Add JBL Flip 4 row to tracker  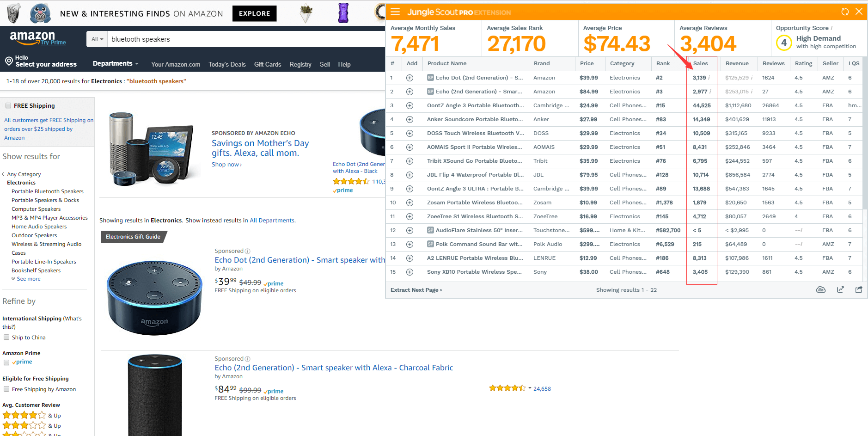(x=410, y=175)
